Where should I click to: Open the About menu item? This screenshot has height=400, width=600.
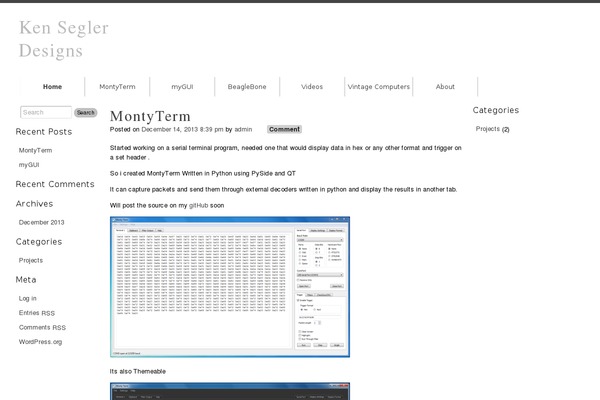point(445,87)
